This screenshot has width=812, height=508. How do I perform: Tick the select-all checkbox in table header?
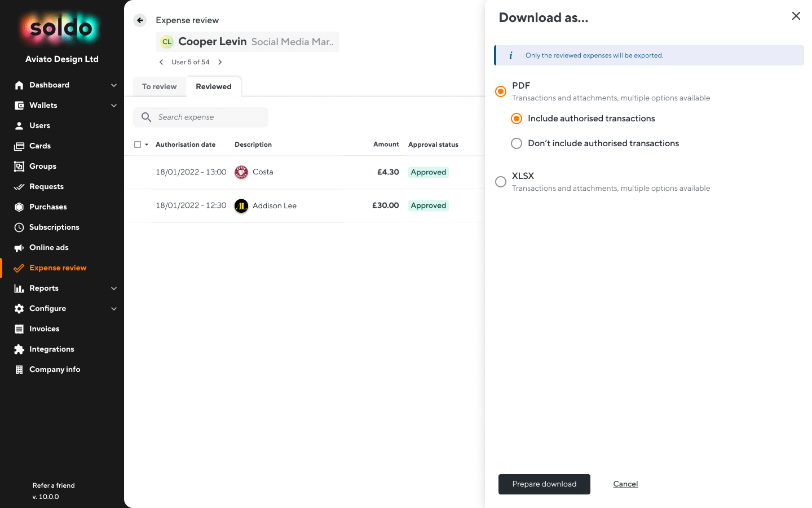click(x=138, y=144)
